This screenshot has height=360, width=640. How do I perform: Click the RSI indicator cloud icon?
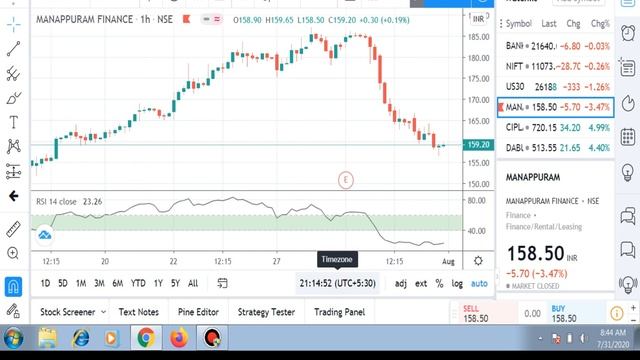tap(44, 235)
